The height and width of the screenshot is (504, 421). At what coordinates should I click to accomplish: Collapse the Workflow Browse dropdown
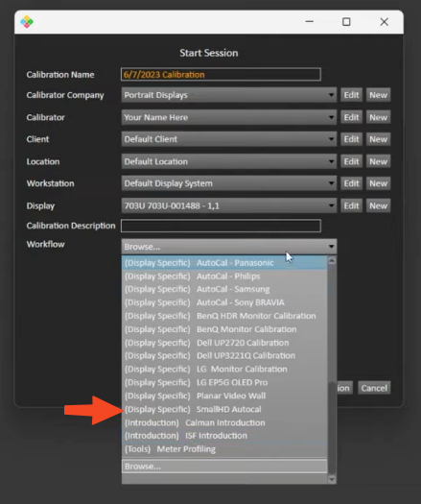229,247
